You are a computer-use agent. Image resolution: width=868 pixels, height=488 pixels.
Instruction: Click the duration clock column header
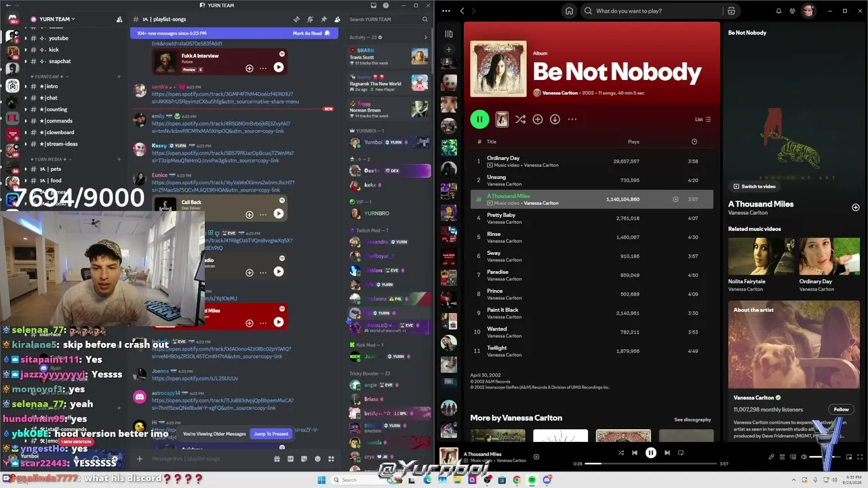(x=694, y=142)
